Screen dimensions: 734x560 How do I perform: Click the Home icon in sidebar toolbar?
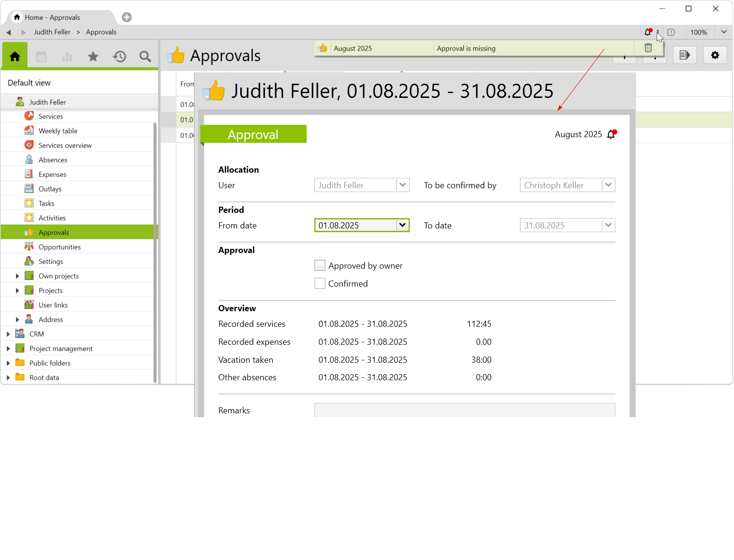coord(15,56)
